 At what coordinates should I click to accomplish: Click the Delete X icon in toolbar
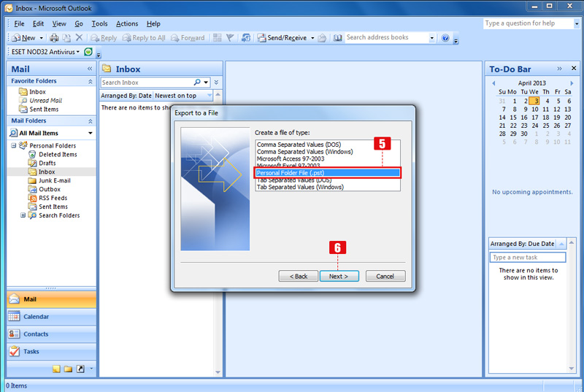79,37
